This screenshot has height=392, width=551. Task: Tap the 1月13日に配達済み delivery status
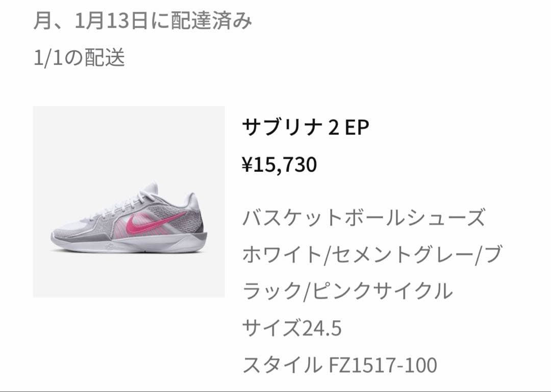163,21
